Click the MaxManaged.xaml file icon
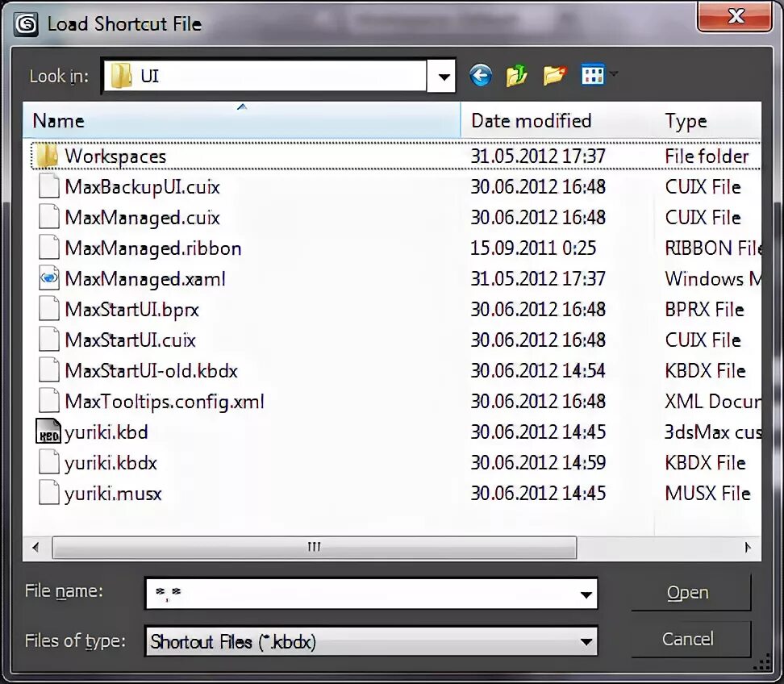 (49, 278)
